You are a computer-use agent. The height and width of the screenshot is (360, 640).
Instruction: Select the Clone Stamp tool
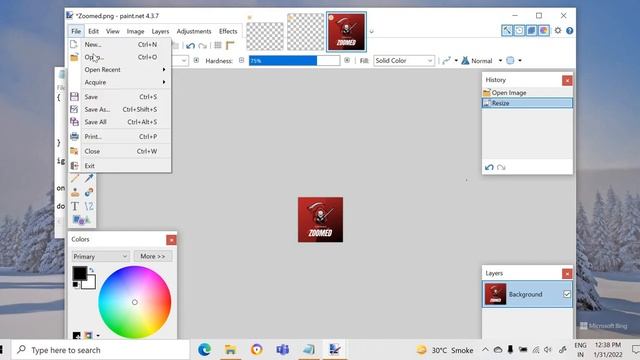[x=75, y=192]
